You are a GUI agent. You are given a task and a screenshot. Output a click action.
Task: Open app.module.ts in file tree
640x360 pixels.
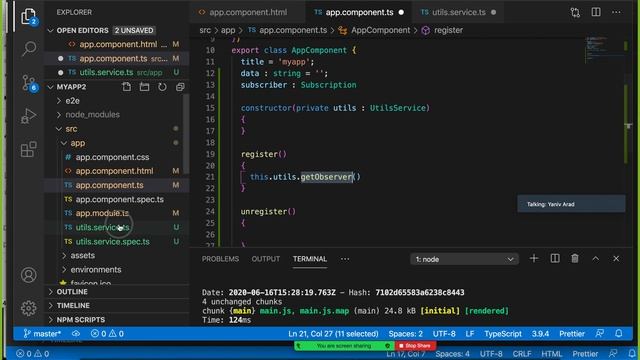pos(102,213)
